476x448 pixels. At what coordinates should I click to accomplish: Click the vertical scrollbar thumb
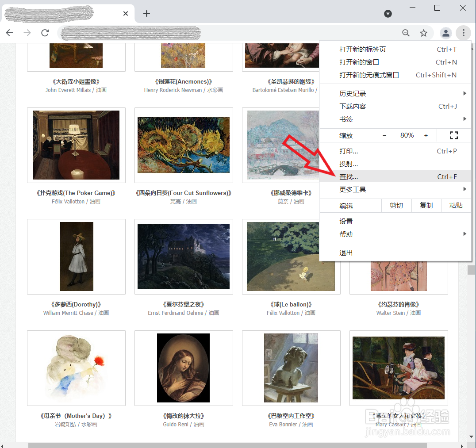click(471, 270)
